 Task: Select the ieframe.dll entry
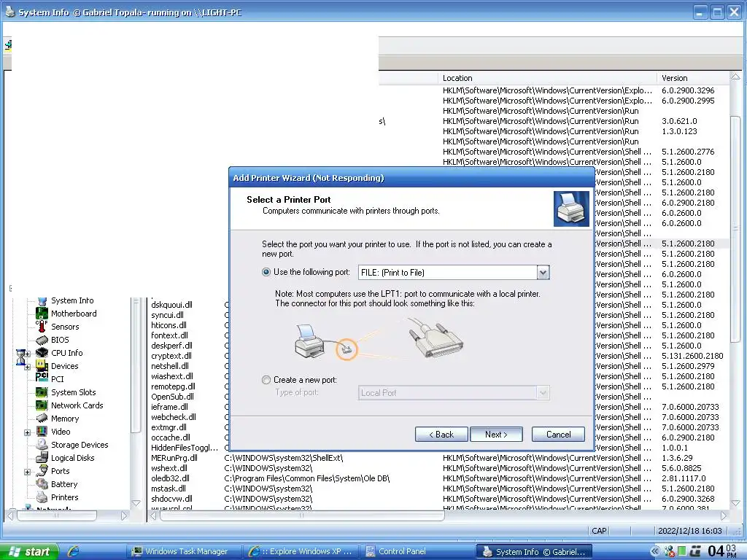click(169, 407)
